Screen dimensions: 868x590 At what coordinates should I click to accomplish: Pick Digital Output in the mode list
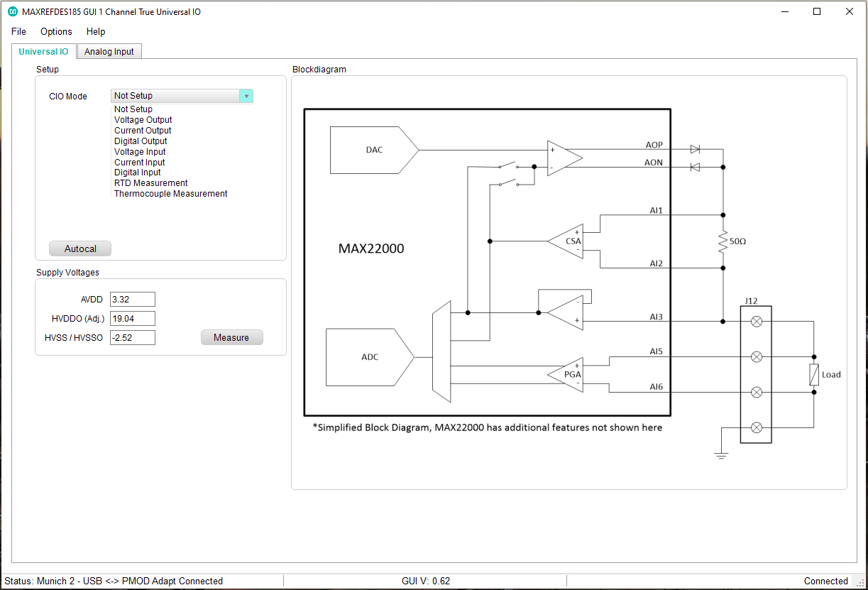(x=141, y=141)
